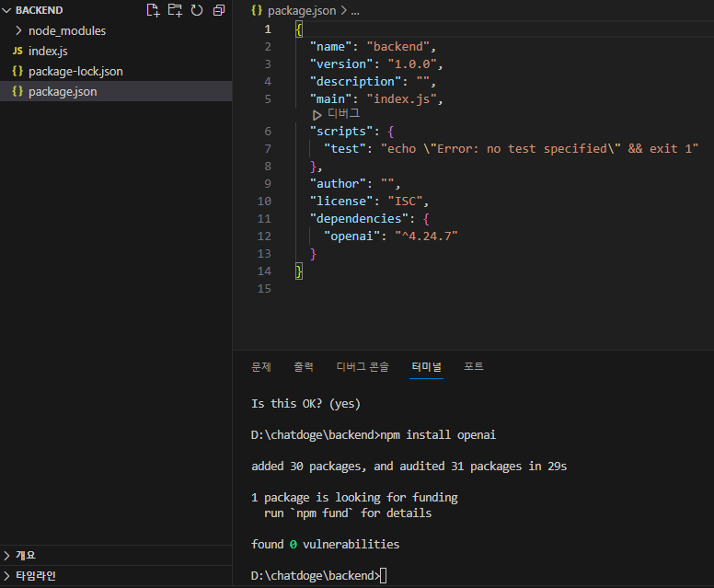Click the breadcrumb braces file icon
The width and height of the screenshot is (714, 588).
[x=257, y=10]
